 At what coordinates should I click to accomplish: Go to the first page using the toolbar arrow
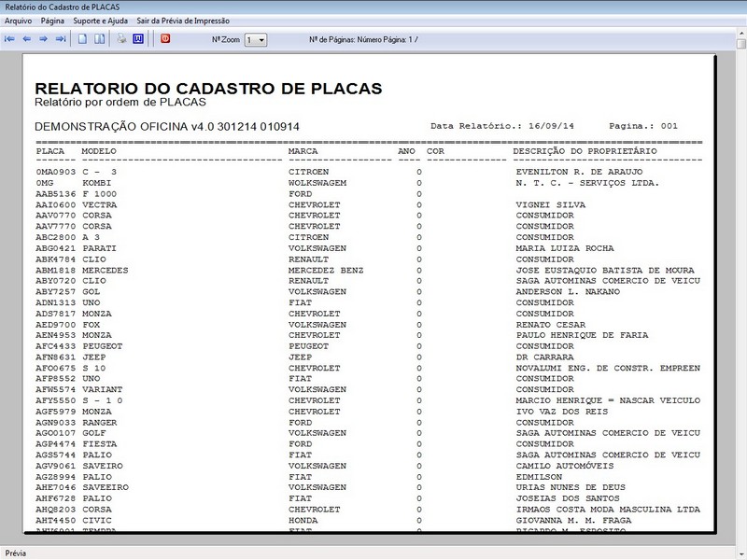point(9,39)
